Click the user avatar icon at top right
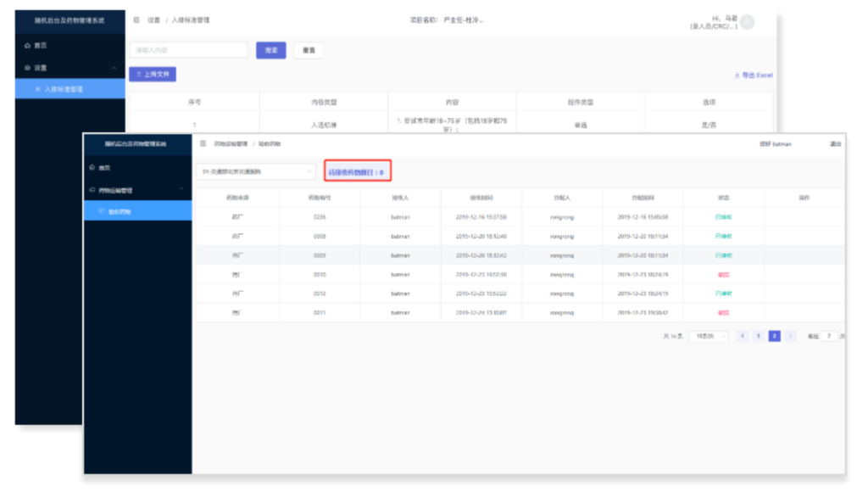The height and width of the screenshot is (498, 868). pos(747,22)
